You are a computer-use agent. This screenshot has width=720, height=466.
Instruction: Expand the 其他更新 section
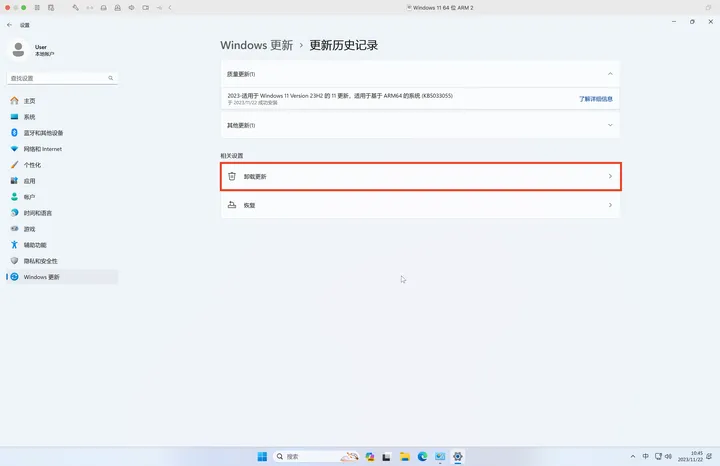[x=610, y=125]
